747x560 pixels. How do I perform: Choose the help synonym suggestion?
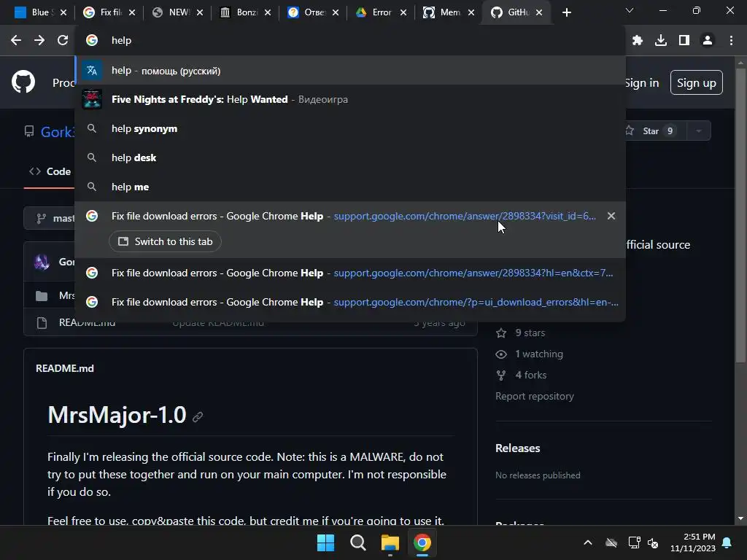tap(350, 128)
